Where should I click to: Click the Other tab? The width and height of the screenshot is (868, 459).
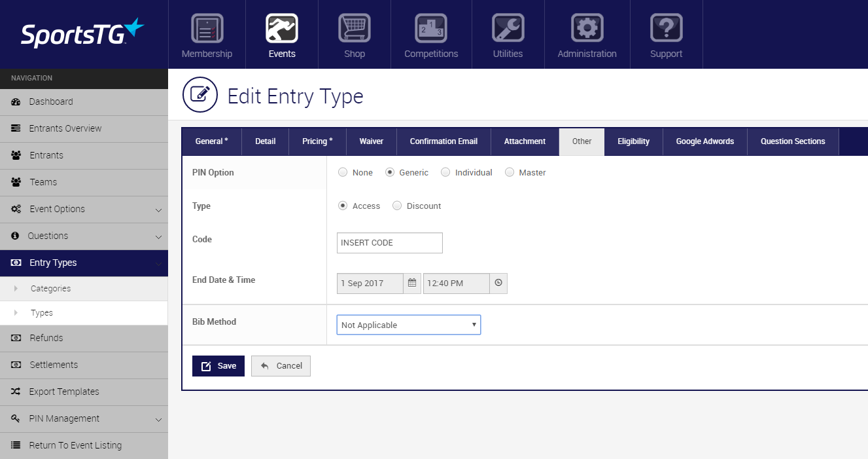click(x=582, y=141)
